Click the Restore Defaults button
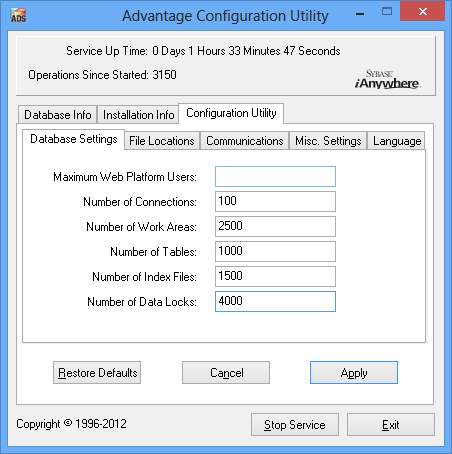Image resolution: width=452 pixels, height=454 pixels. coord(97,373)
